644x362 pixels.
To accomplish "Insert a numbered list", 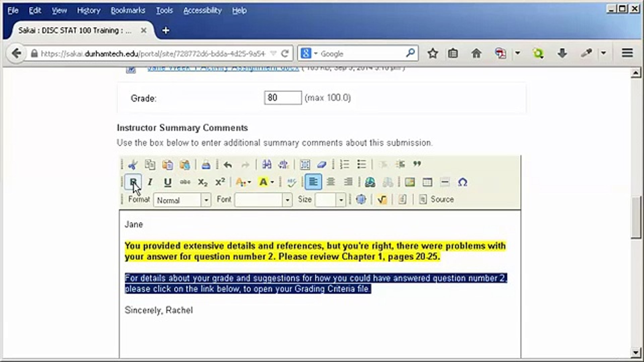I will point(344,164).
